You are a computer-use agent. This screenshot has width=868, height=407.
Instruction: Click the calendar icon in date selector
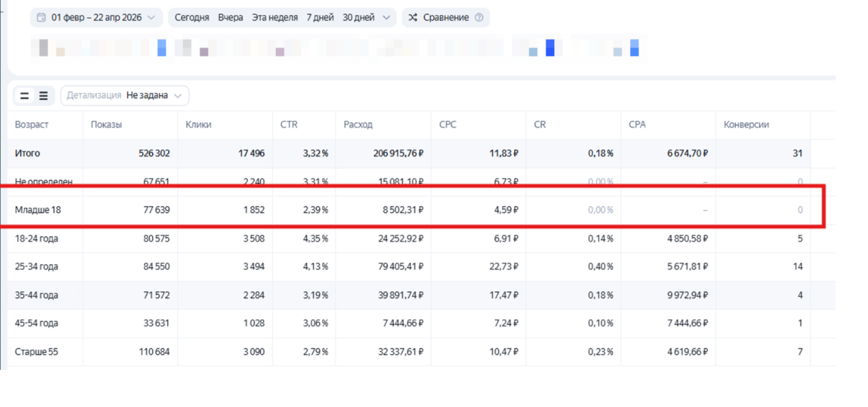click(x=42, y=17)
